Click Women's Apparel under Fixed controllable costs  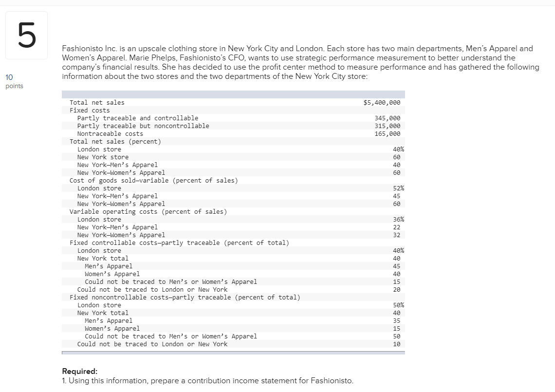112,274
